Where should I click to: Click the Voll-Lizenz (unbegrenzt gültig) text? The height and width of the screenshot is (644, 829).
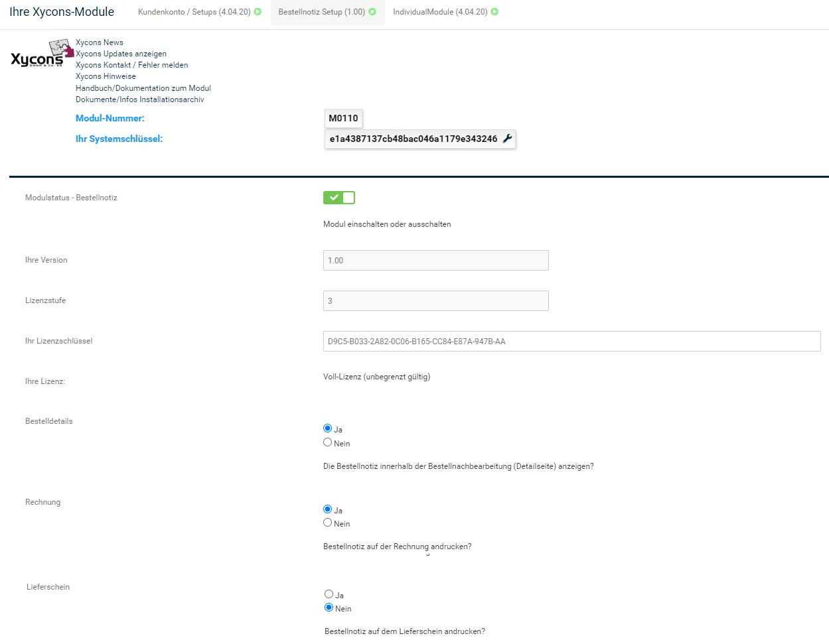tap(376, 377)
